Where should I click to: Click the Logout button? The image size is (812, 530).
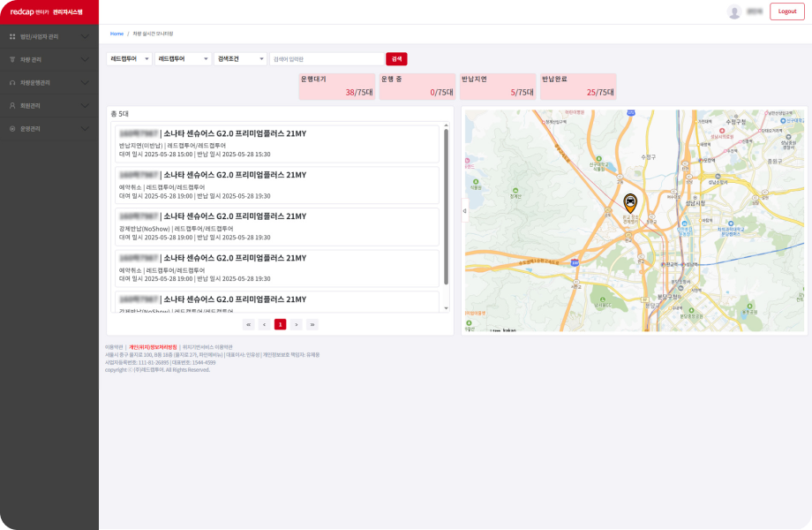[x=786, y=11]
